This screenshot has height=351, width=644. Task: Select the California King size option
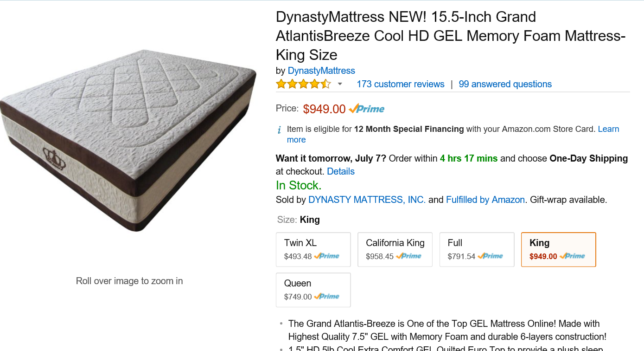(x=395, y=249)
